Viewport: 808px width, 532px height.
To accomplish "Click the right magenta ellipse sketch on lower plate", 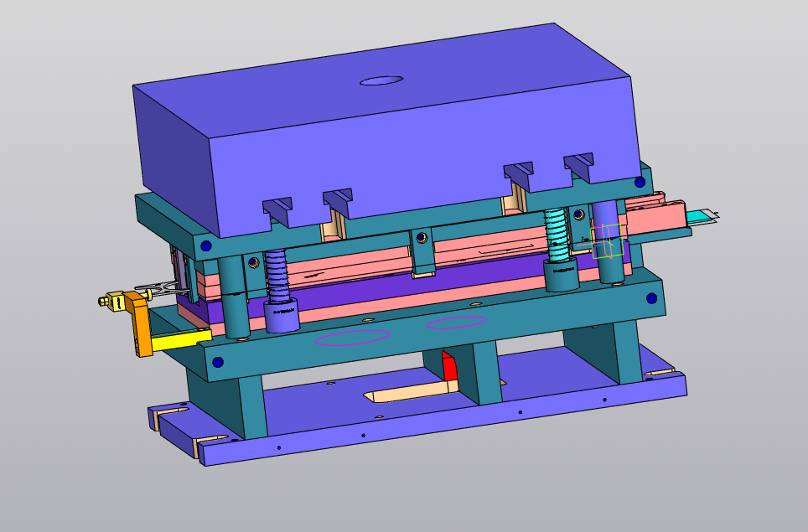I will (456, 322).
